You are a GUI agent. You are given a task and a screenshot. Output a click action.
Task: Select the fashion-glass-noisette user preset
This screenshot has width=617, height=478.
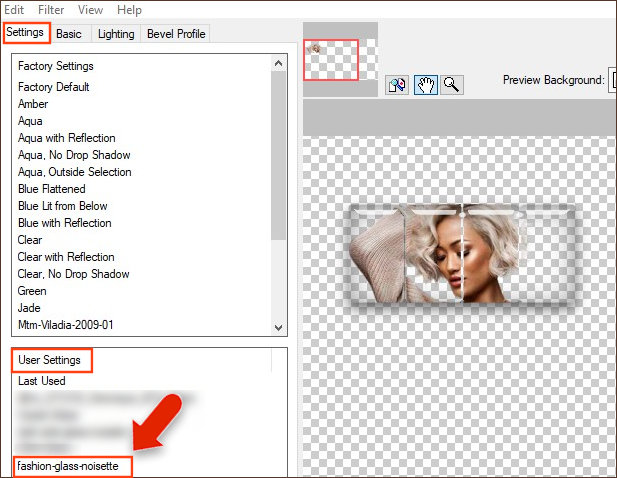pyautogui.click(x=74, y=466)
